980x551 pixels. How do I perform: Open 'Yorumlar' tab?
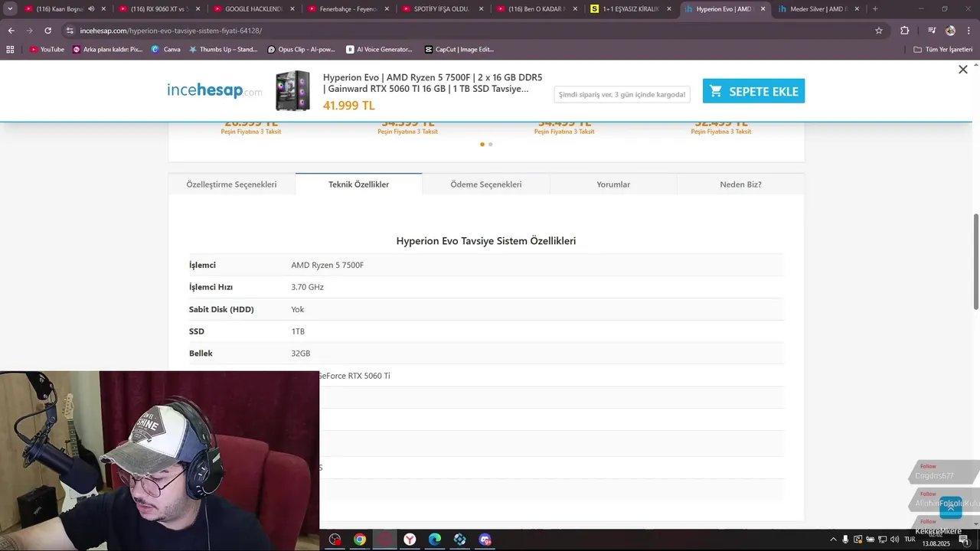pos(613,184)
